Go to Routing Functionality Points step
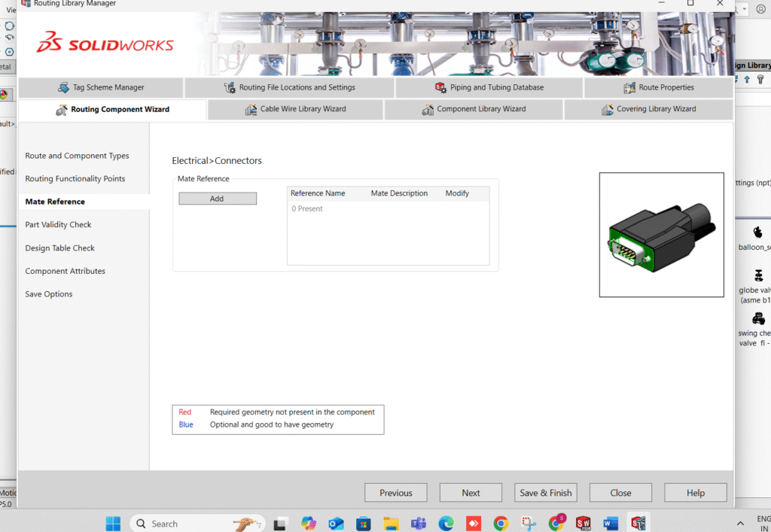Image resolution: width=771 pixels, height=532 pixels. [x=75, y=179]
